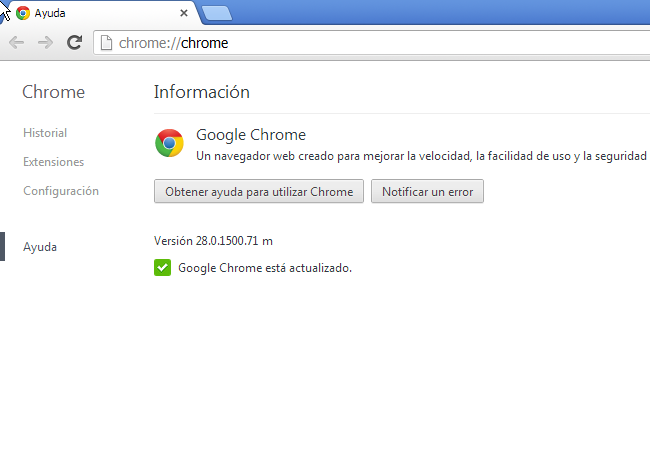Screen dimensions: 650x450
Task: Click the Chrome favicon on the Ayuda tab
Action: pos(23,13)
